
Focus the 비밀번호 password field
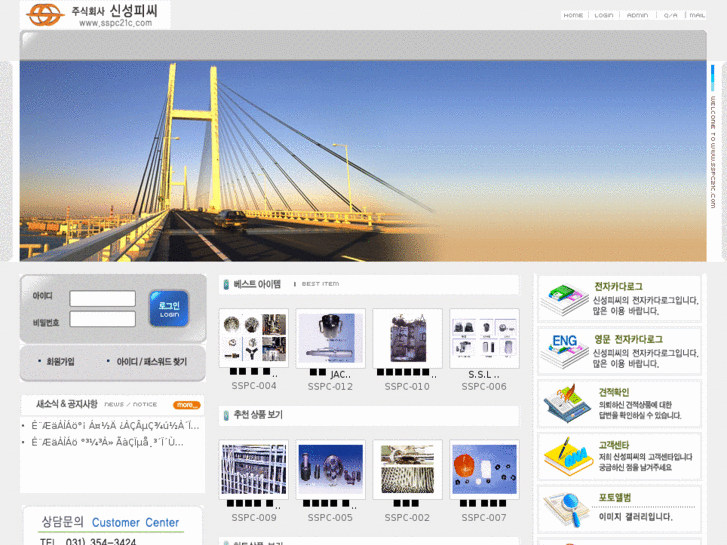click(102, 319)
